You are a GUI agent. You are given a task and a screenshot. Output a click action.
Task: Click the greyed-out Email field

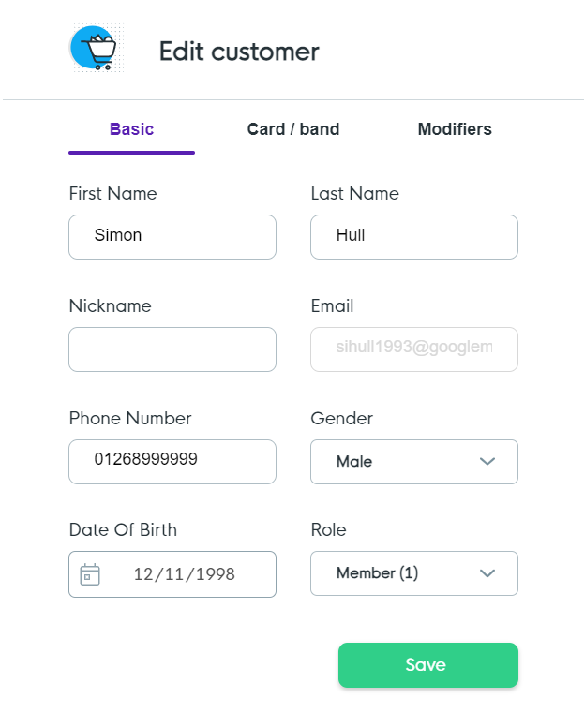pos(414,349)
